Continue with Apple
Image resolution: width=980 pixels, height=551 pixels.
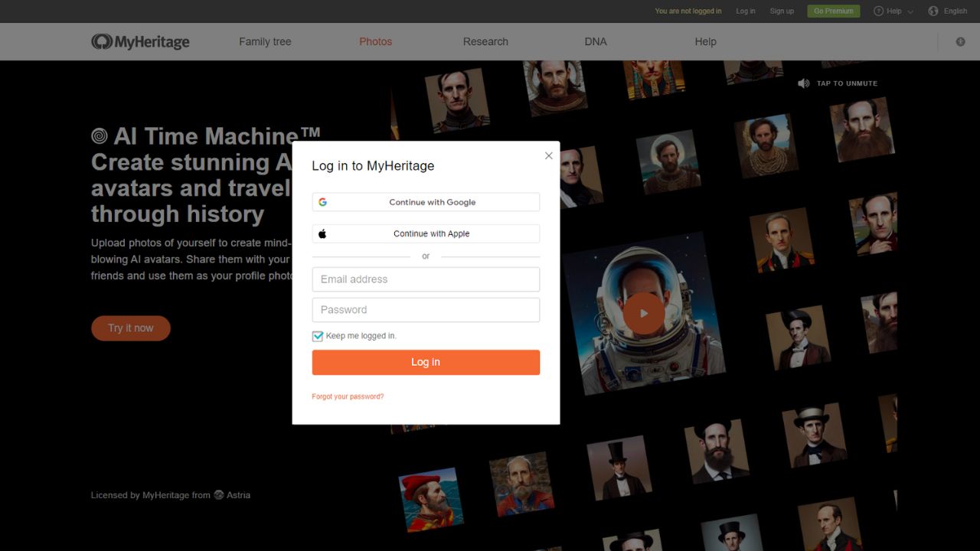[426, 233]
